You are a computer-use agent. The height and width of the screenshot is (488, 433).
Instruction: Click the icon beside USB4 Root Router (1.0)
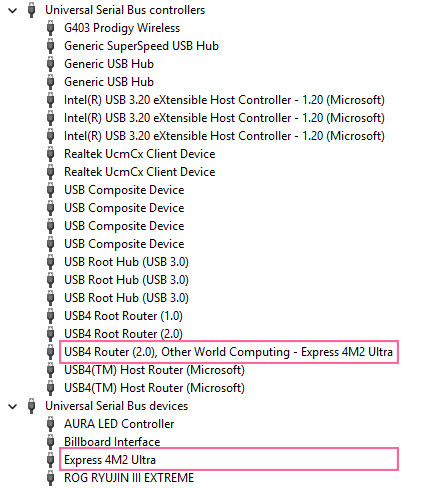50,316
